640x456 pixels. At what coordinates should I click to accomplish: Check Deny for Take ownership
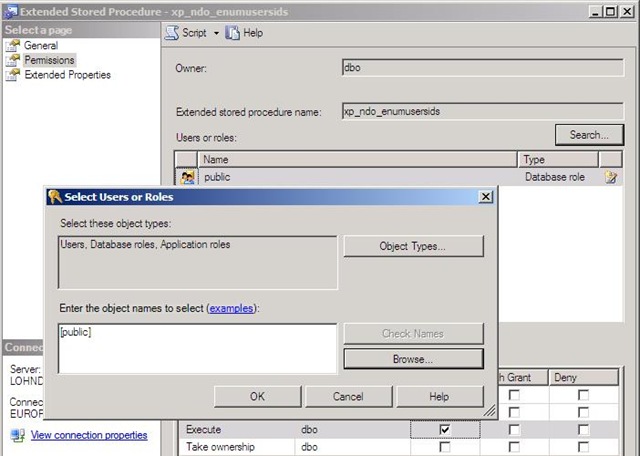[x=584, y=447]
